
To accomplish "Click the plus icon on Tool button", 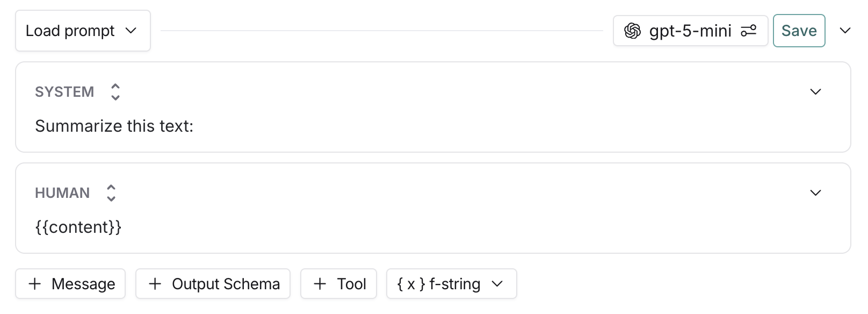I will coord(321,283).
